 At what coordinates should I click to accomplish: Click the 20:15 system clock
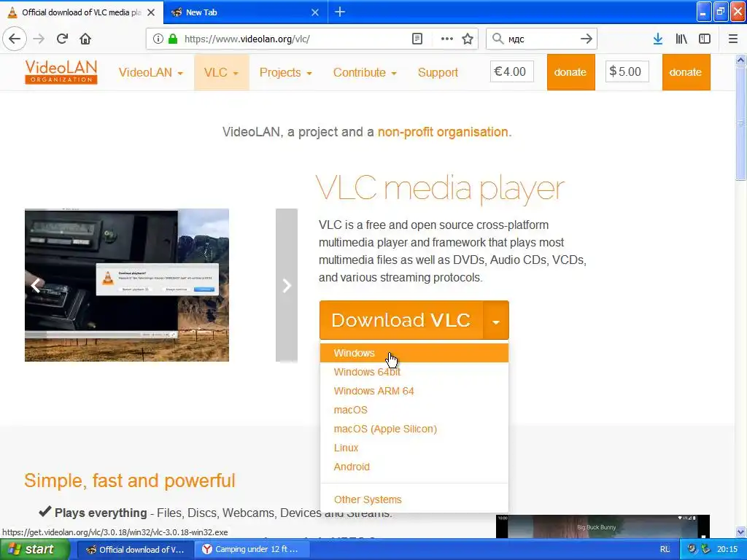pos(727,549)
